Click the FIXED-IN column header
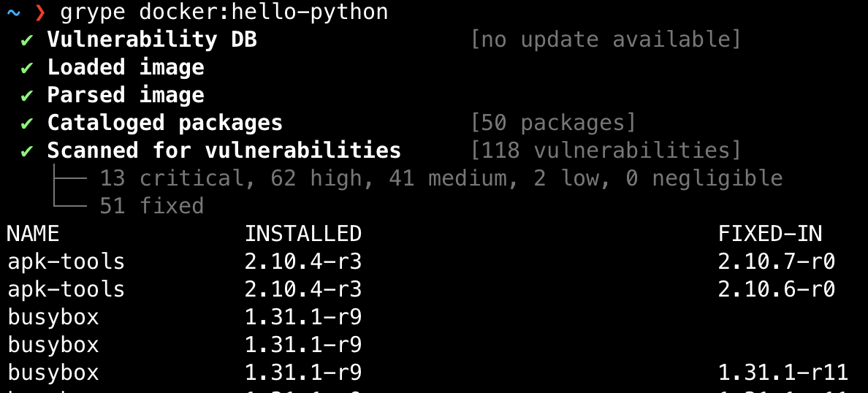This screenshot has height=393, width=868. [x=770, y=234]
